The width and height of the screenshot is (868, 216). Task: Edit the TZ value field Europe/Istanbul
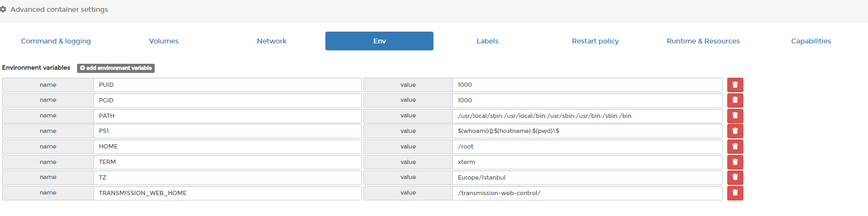click(588, 177)
